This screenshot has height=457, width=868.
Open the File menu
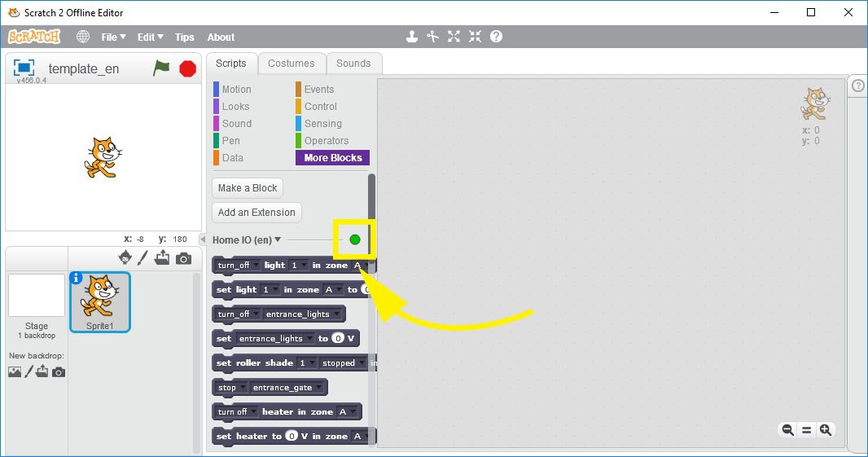tap(113, 37)
